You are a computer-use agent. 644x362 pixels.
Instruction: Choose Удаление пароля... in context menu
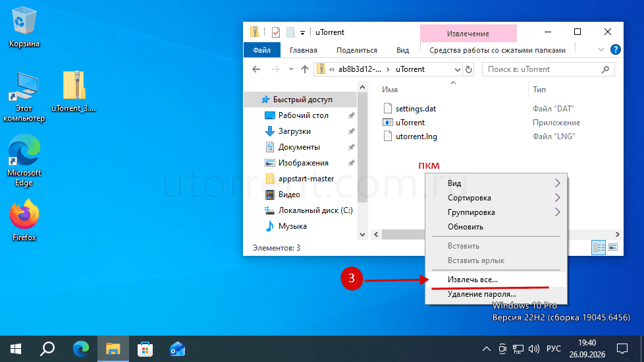point(496,294)
